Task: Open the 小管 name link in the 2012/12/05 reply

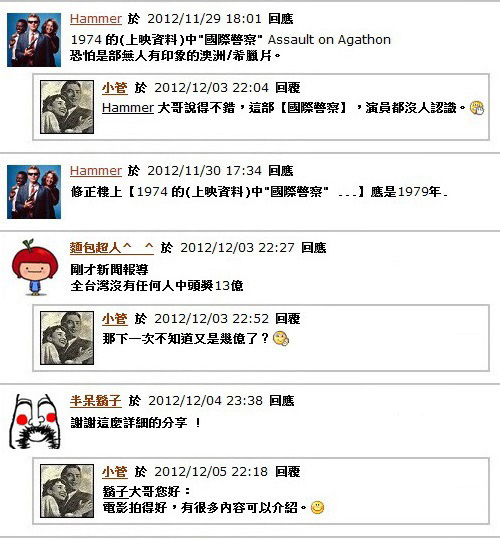Action: click(115, 472)
